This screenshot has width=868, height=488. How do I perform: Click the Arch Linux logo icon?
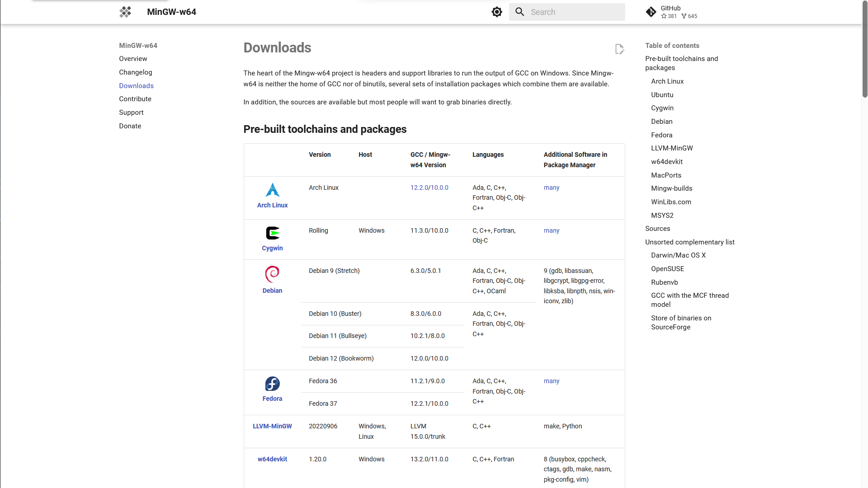click(x=273, y=190)
